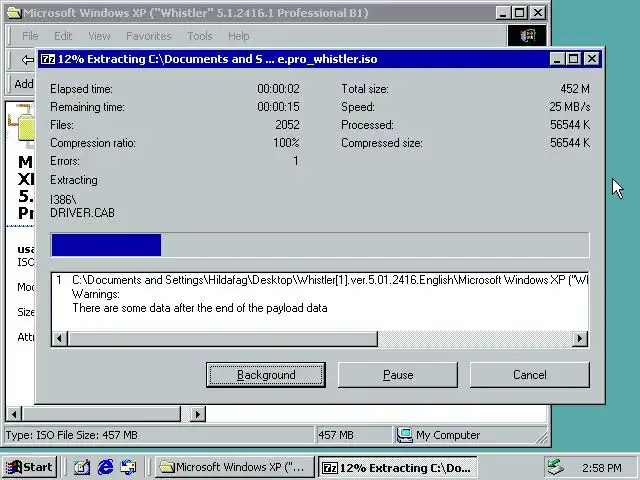Click the Files count 2052
The image size is (640, 480).
(x=287, y=125)
